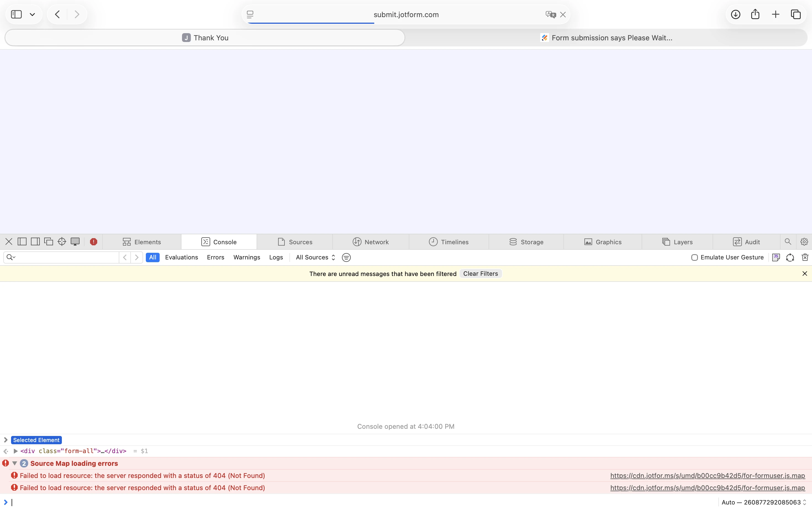
Task: Open the Elements tab
Action: point(142,242)
